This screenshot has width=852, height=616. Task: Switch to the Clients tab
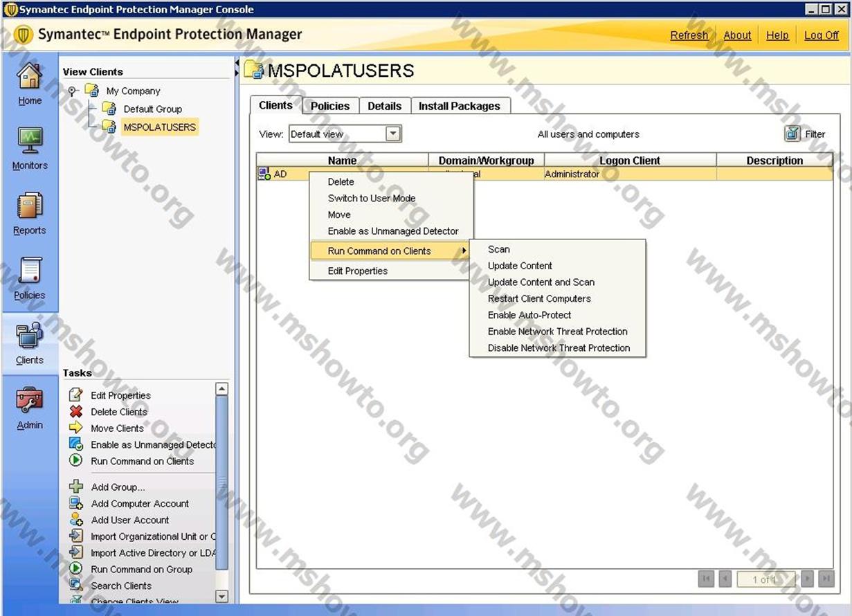(x=275, y=105)
